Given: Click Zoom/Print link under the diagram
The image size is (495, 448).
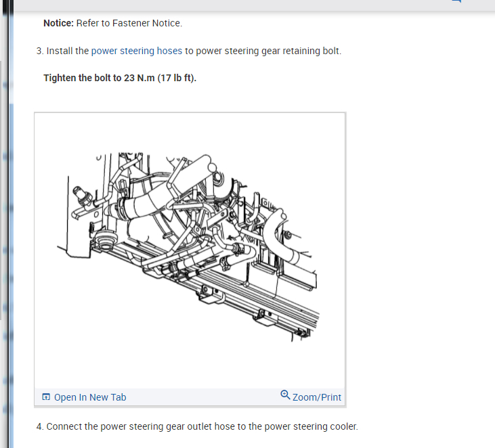Looking at the screenshot, I should 317,397.
